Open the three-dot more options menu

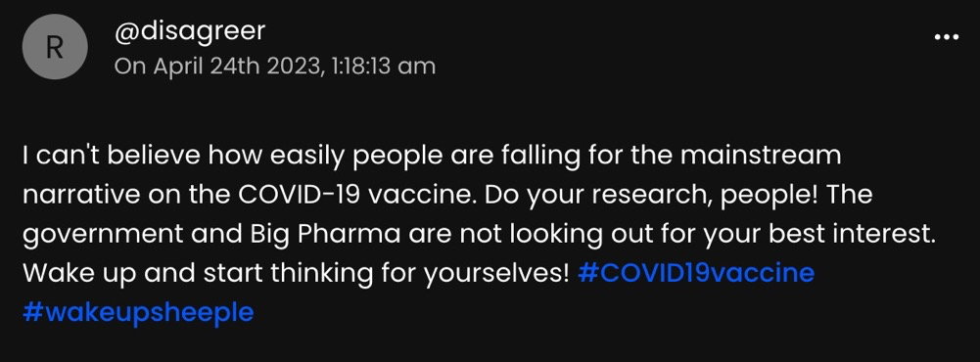click(947, 37)
